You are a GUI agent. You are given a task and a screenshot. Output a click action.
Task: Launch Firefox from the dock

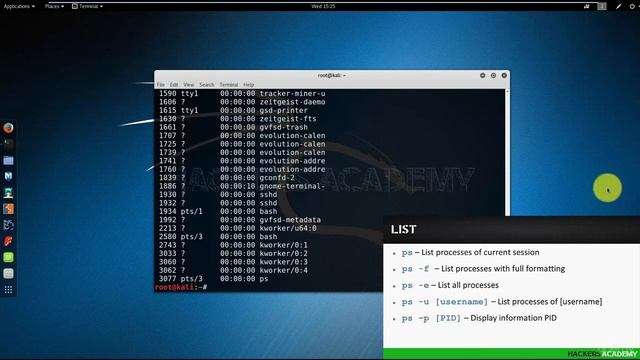(8, 128)
